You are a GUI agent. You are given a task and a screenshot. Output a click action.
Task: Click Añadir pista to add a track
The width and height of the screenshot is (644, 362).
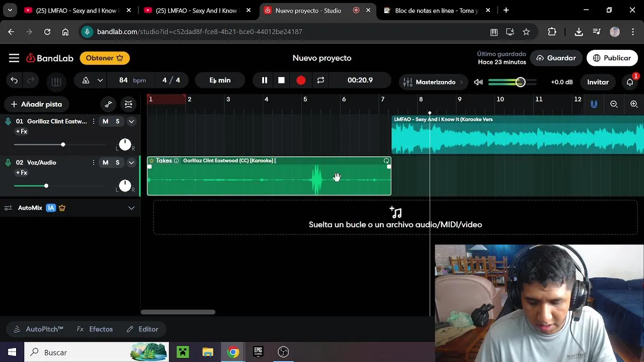pyautogui.click(x=36, y=104)
